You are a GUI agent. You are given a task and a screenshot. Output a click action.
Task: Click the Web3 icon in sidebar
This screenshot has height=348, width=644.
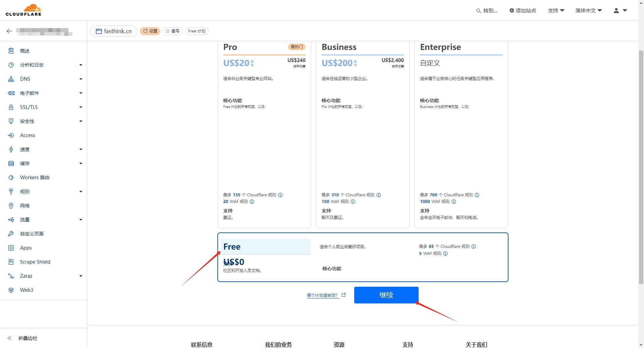[x=11, y=290]
